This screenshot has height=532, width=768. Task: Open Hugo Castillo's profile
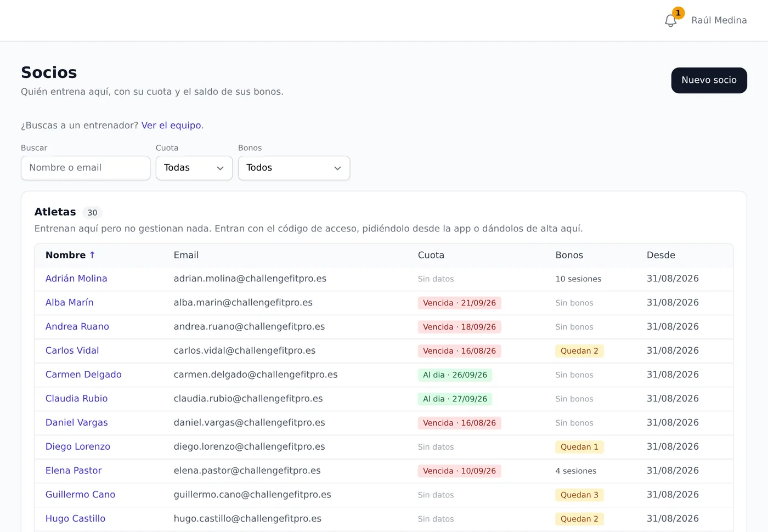pos(76,519)
